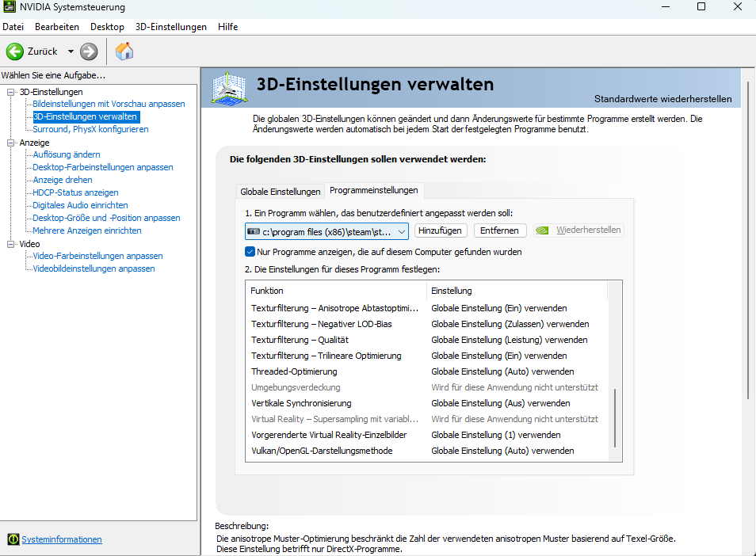Click Globale Einstellung (Zulassen) verwenden value
The image size is (756, 556).
[x=510, y=324]
